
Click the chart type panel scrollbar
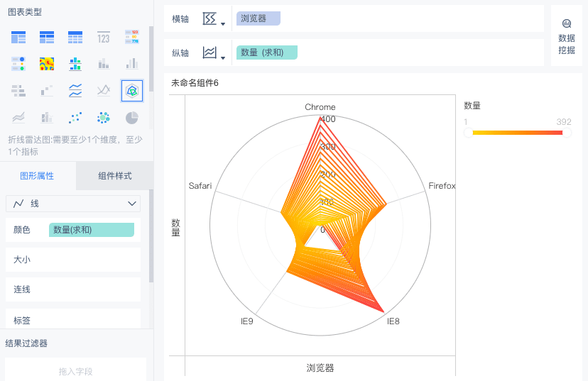pyautogui.click(x=151, y=59)
